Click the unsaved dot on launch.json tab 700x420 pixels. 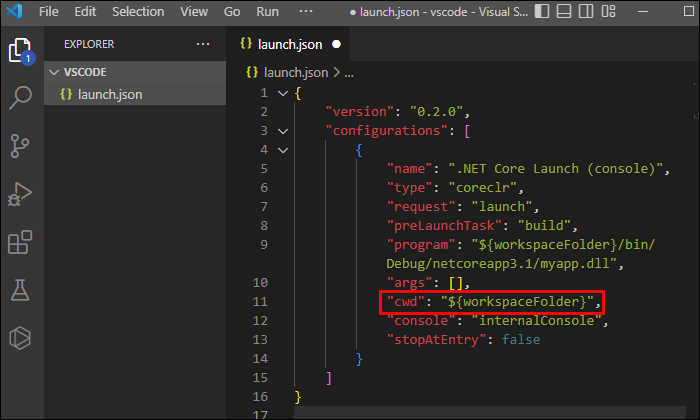(x=336, y=45)
